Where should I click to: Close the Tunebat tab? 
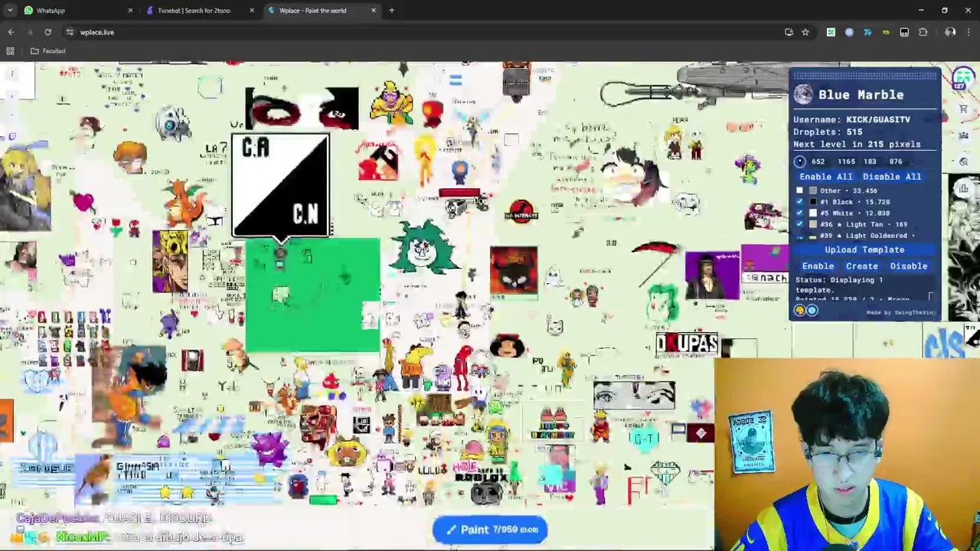252,11
